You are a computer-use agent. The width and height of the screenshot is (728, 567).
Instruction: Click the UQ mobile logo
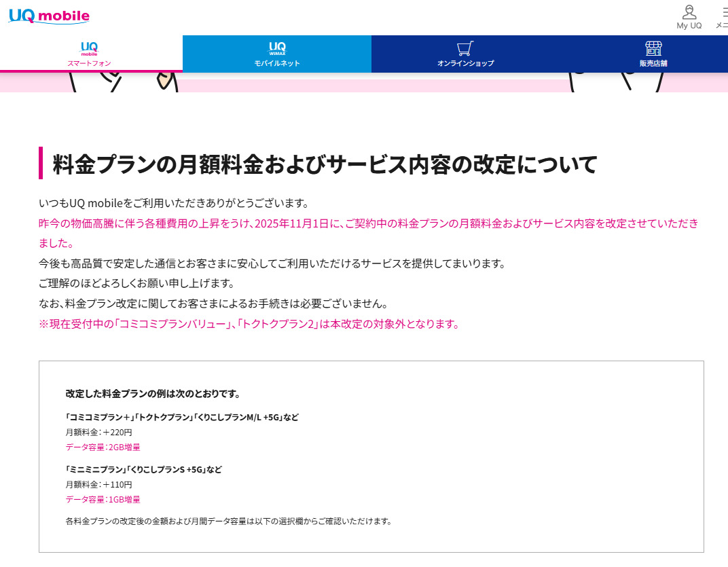point(49,16)
